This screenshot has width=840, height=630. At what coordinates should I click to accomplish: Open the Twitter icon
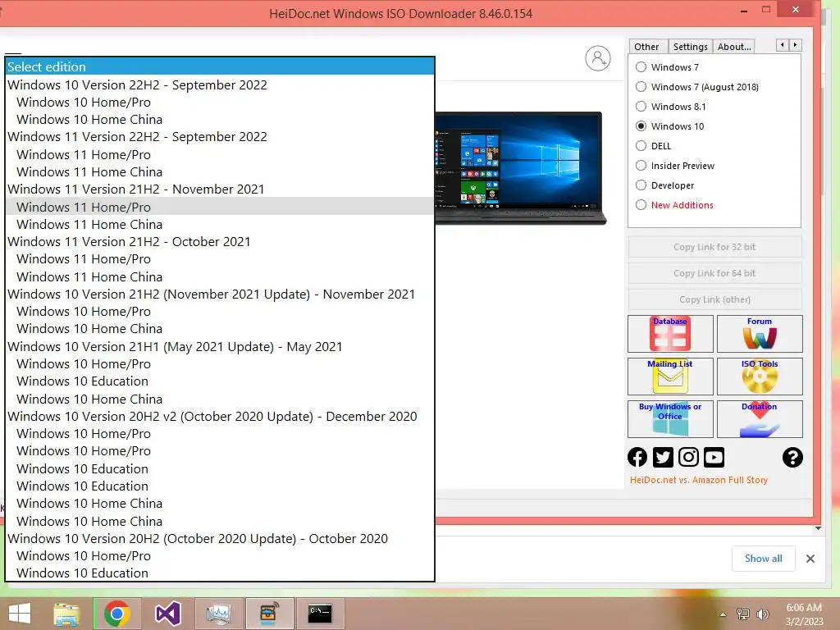[x=663, y=458]
